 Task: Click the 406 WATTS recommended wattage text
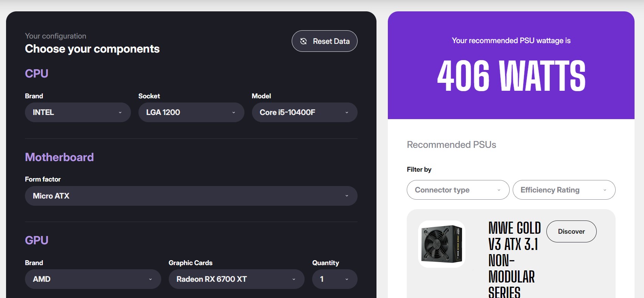[511, 76]
